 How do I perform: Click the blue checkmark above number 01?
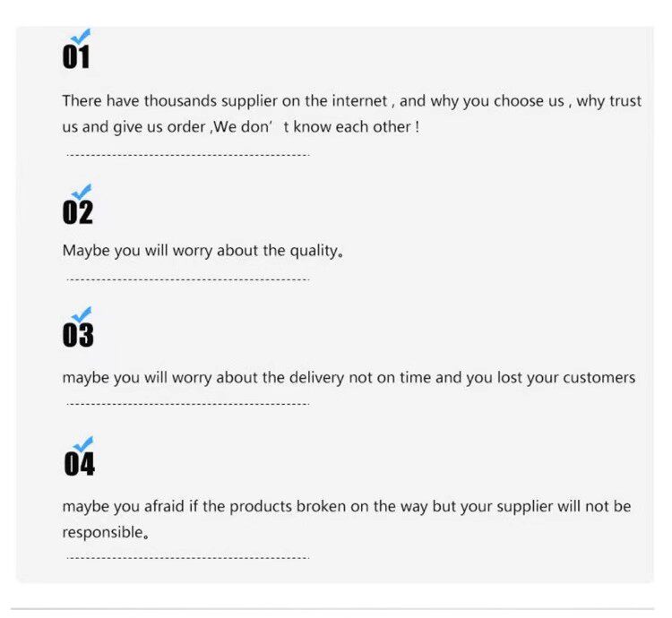pos(82,37)
